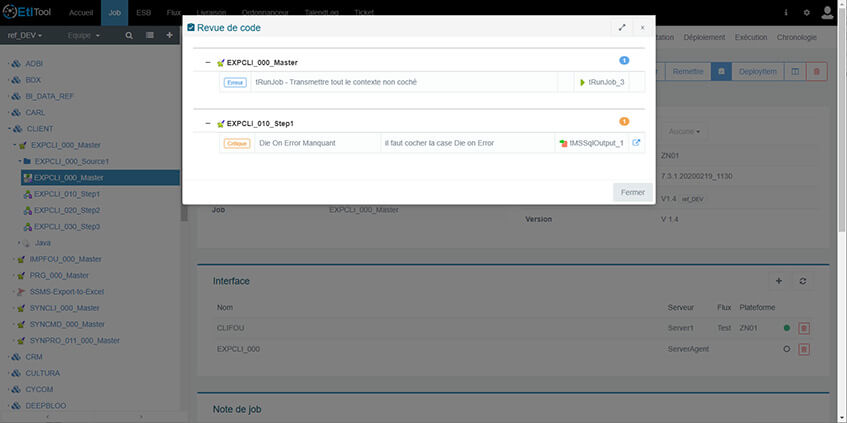847x423 pixels.
Task: Open the Equipe dropdown
Action: (84, 36)
